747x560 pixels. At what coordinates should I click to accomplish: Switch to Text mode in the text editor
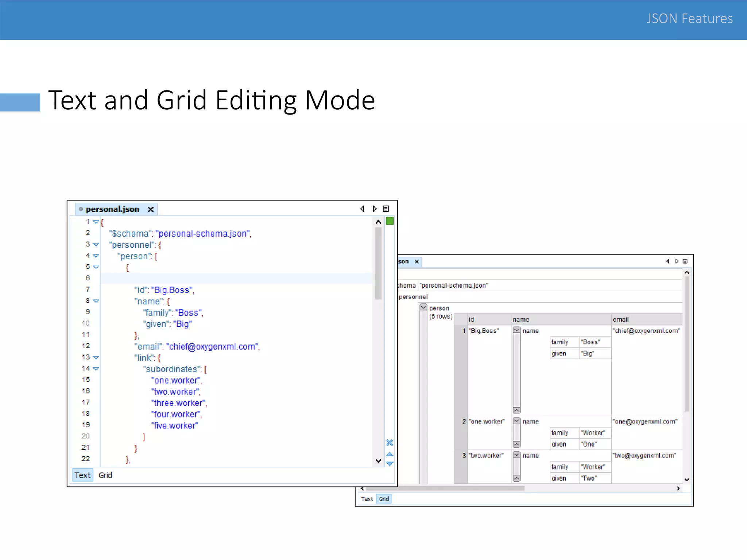(x=82, y=475)
